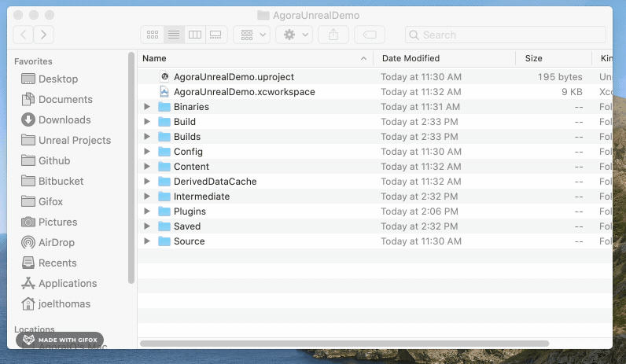The image size is (626, 364).
Task: Select the Config folder icon
Action: pos(164,151)
